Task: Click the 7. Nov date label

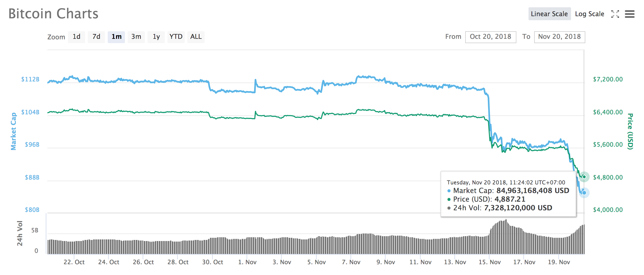Action: click(351, 262)
